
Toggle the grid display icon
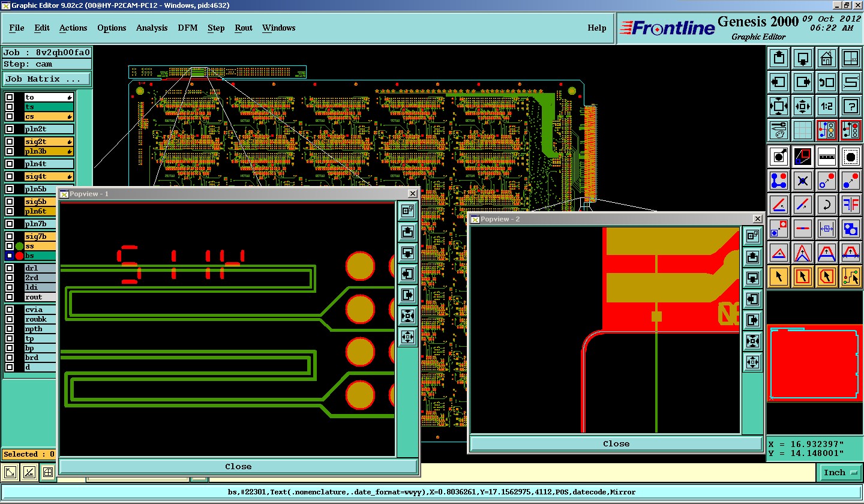[x=802, y=130]
